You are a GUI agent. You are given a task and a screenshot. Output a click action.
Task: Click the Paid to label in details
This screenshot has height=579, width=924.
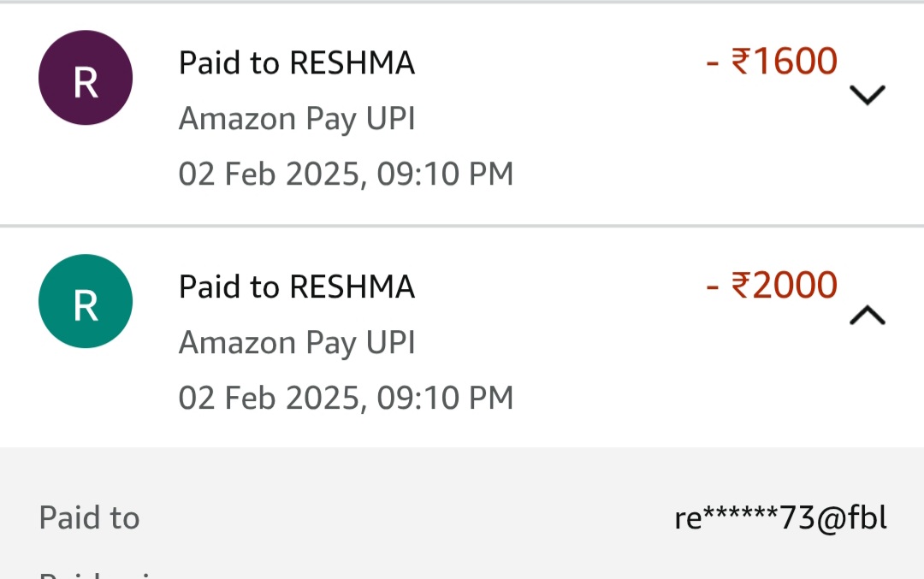89,517
